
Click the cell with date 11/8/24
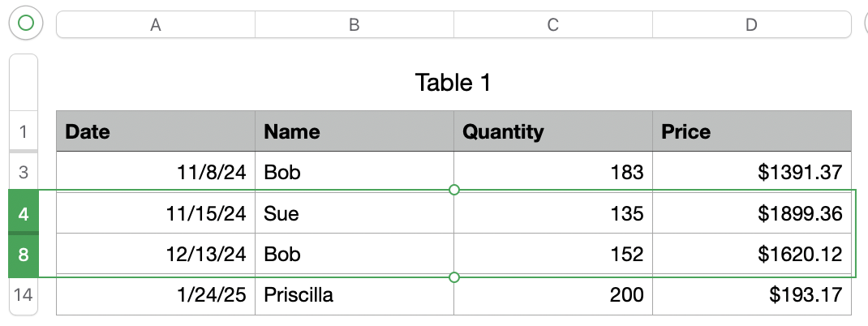(155, 172)
